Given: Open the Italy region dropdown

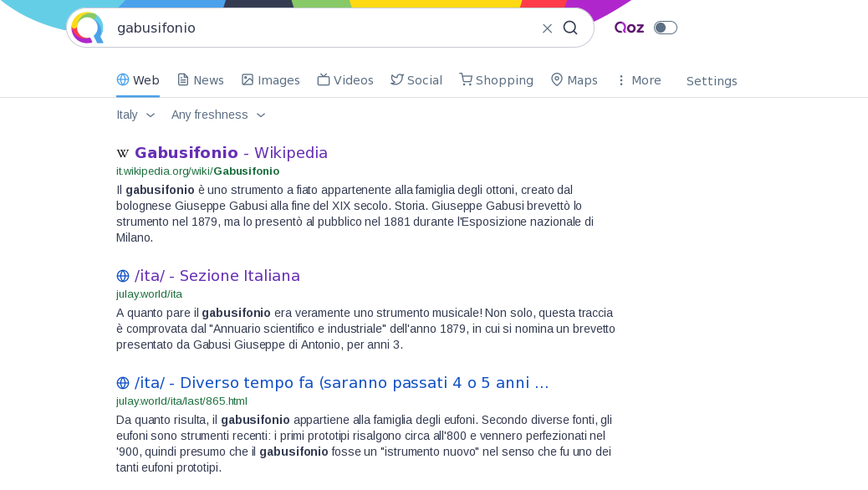Looking at the screenshot, I should [135, 115].
